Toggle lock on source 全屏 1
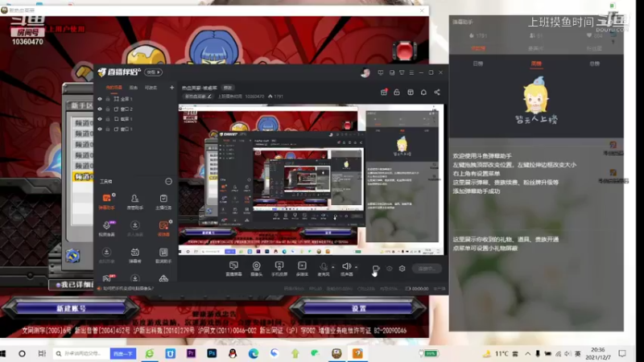The height and width of the screenshot is (362, 644). tap(108, 99)
